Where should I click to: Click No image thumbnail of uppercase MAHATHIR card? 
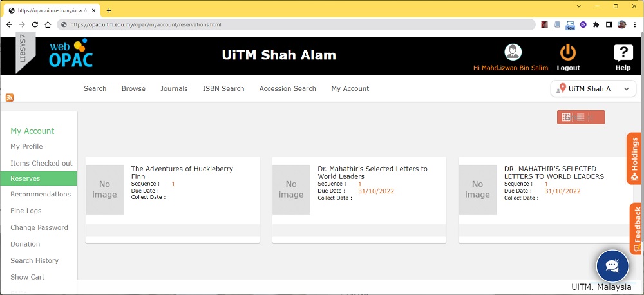point(478,190)
